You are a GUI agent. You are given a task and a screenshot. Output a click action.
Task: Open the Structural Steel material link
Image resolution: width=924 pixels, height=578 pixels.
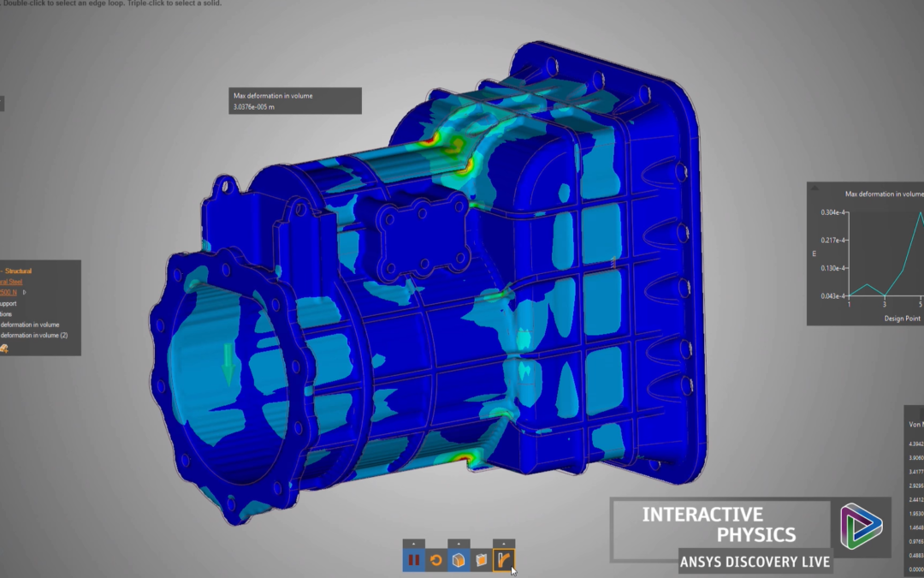tap(10, 282)
